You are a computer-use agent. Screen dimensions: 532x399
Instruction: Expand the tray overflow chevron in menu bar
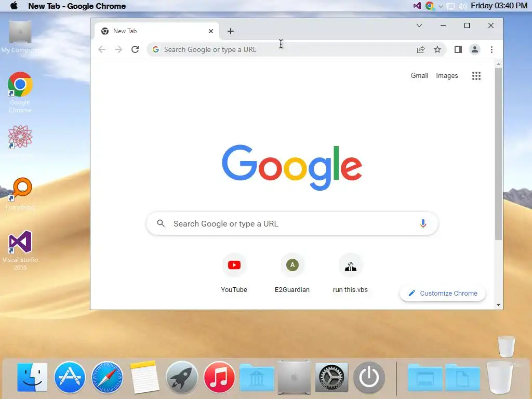[x=441, y=6]
